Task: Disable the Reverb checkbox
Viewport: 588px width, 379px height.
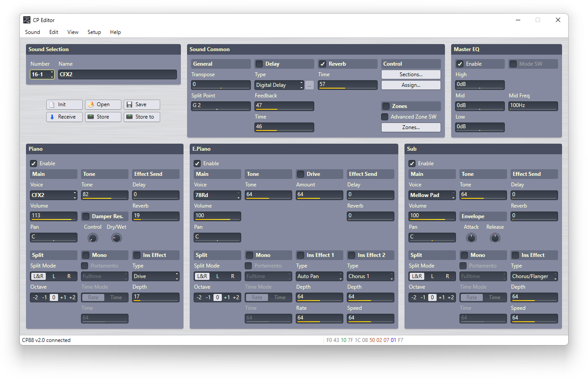Action: coord(323,64)
